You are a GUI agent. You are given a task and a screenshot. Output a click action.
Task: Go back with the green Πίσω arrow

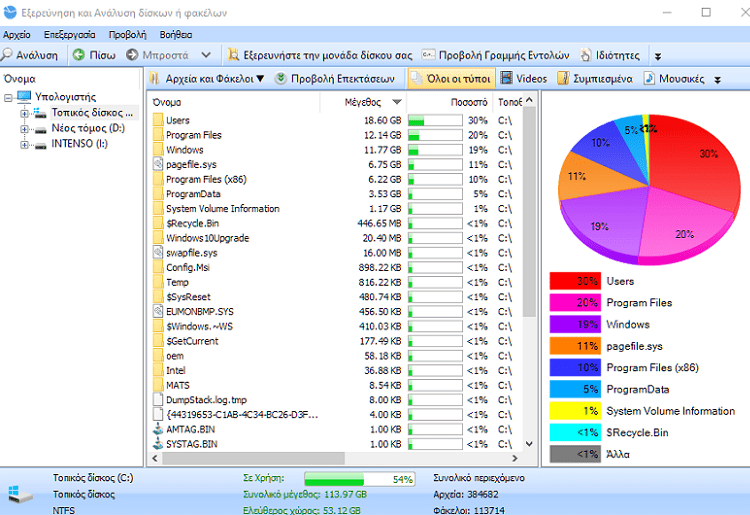tap(78, 55)
